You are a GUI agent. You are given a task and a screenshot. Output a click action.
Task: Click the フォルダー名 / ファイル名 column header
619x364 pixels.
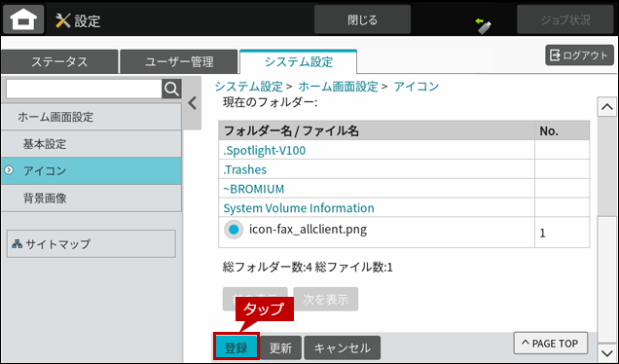pos(377,130)
